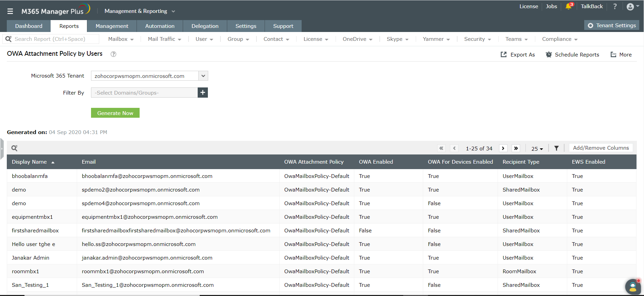This screenshot has height=296, width=644.
Task: Add a domain filter with plus button
Action: (x=203, y=93)
